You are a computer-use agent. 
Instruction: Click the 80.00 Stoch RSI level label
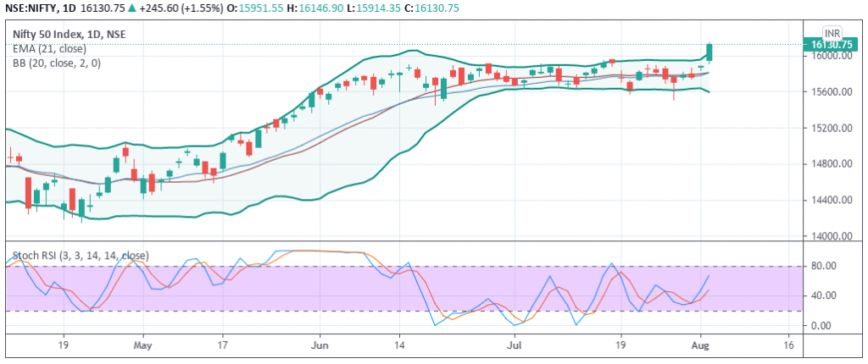pyautogui.click(x=825, y=267)
